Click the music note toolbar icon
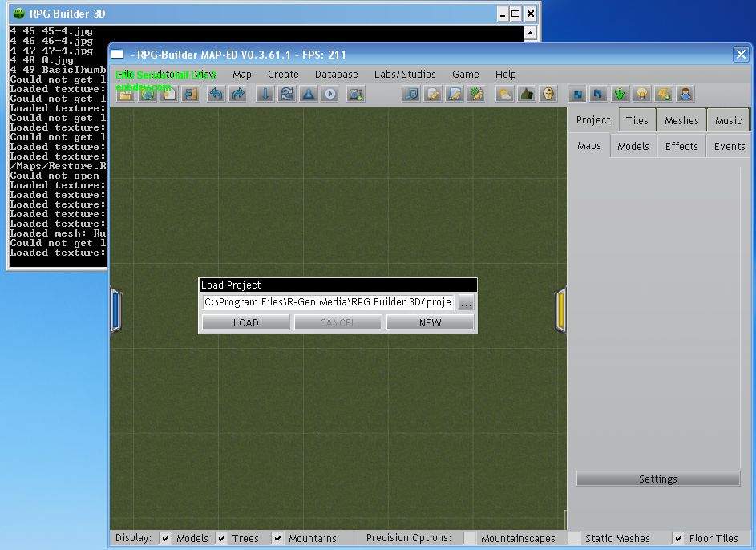This screenshot has height=550, width=756. [410, 94]
